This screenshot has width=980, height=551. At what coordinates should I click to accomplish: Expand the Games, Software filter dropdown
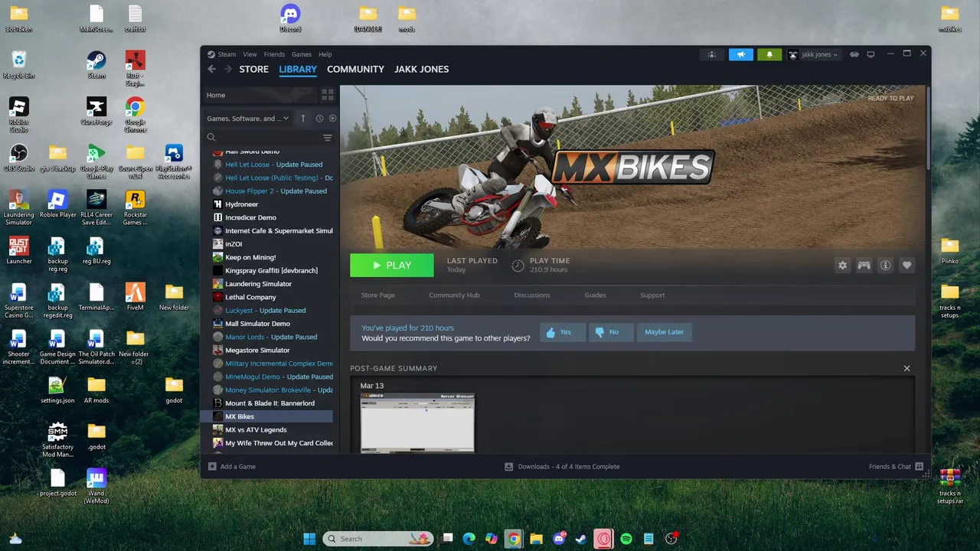(x=247, y=119)
